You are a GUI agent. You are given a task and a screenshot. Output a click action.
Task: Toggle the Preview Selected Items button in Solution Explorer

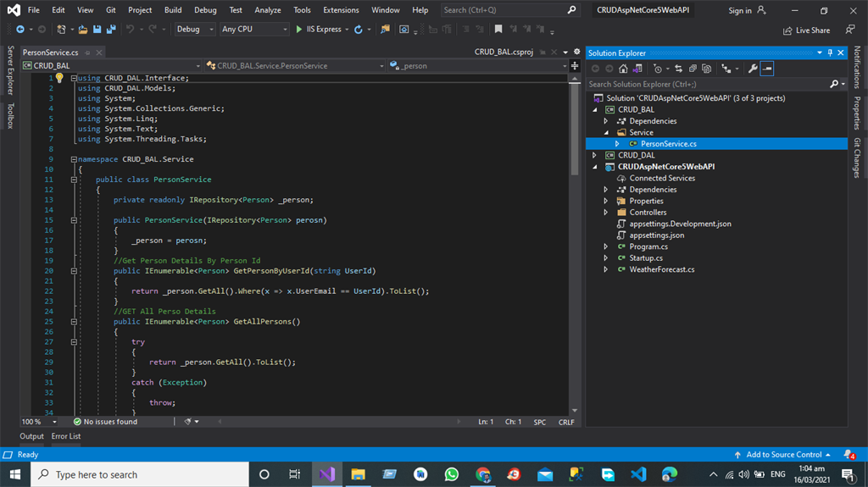[x=766, y=69]
